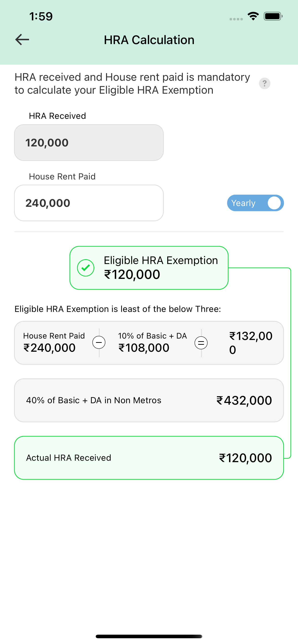Tap the back arrow icon

tap(22, 40)
